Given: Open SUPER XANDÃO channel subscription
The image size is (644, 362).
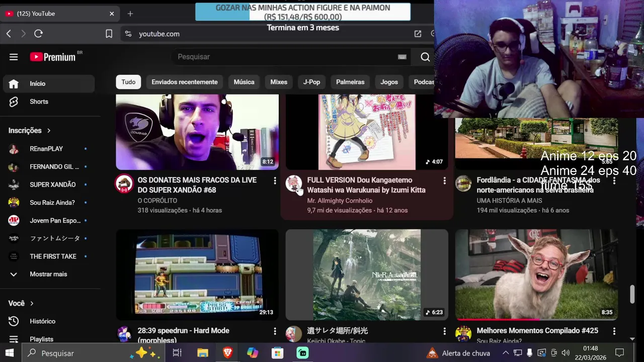Looking at the screenshot, I should click(x=49, y=185).
